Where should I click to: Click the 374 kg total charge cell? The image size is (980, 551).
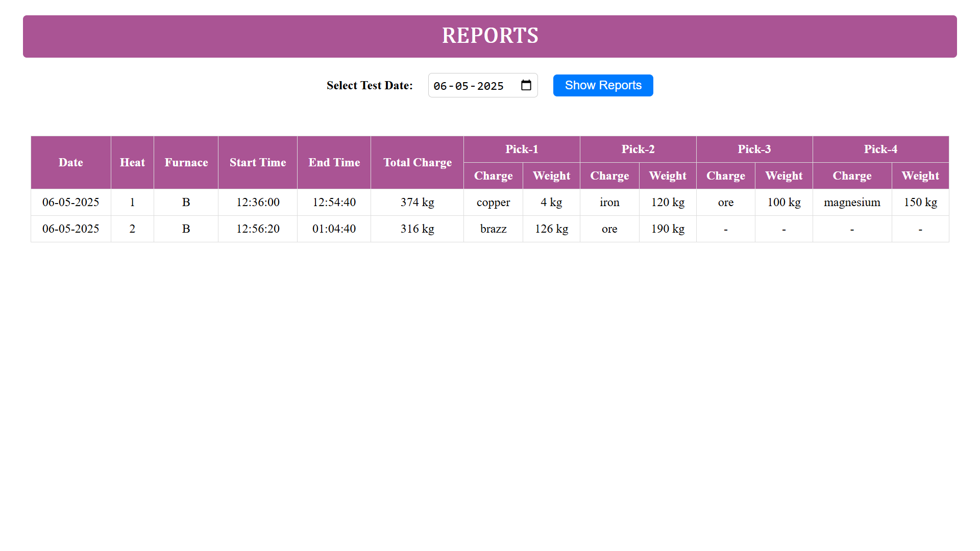tap(417, 202)
